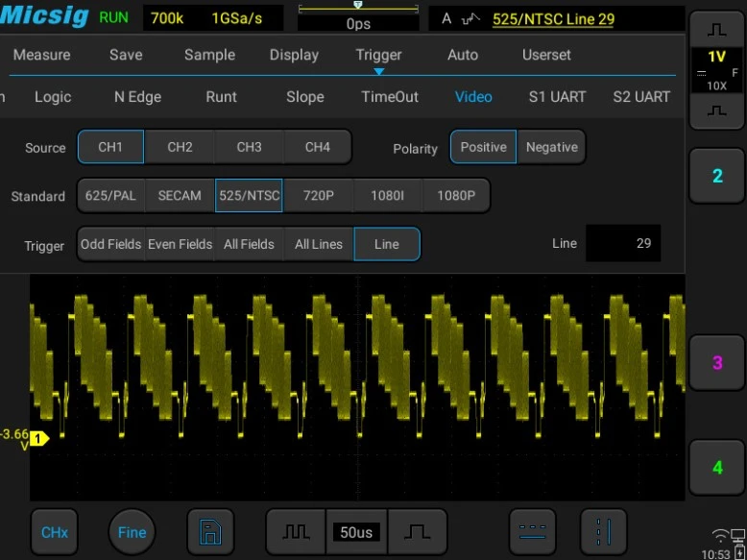This screenshot has width=747, height=560.
Task: Select Negative polarity
Action: pyautogui.click(x=552, y=147)
